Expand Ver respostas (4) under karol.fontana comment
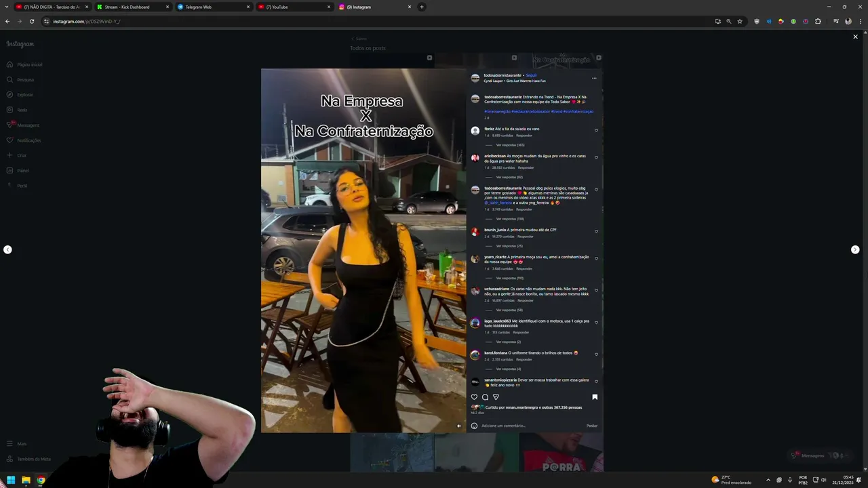Viewport: 868px width, 488px height. pyautogui.click(x=509, y=369)
